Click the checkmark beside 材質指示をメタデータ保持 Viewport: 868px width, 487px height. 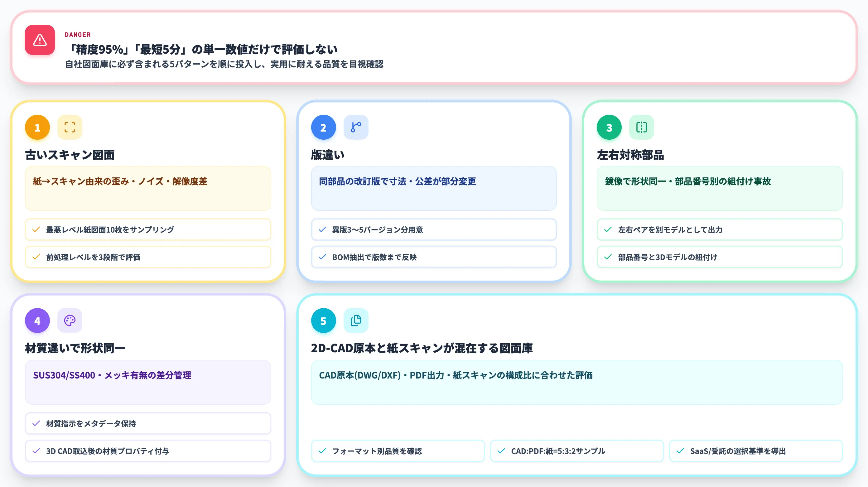pos(36,423)
